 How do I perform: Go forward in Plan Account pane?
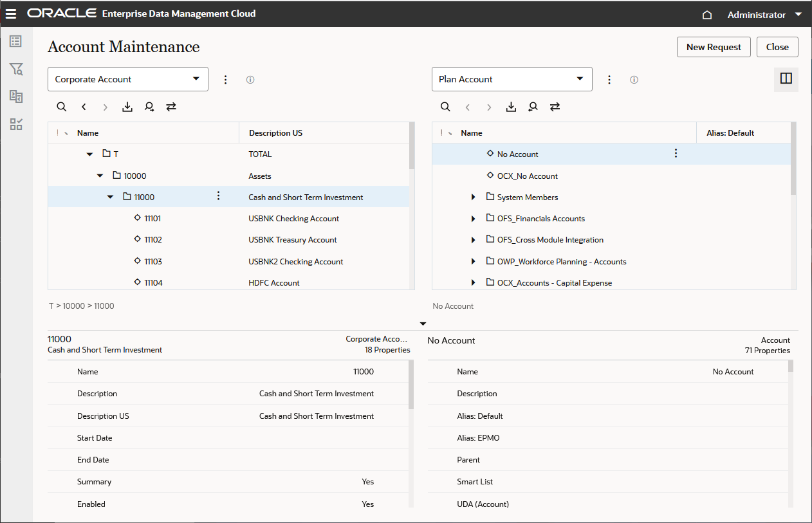[x=489, y=107]
